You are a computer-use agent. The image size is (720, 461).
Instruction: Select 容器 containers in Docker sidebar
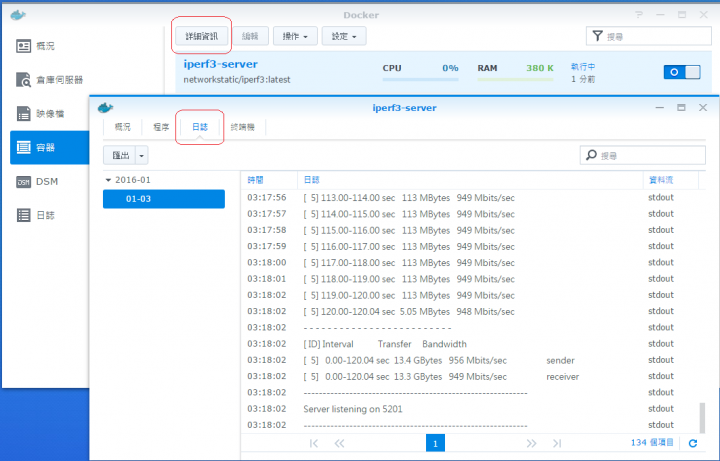point(49,147)
